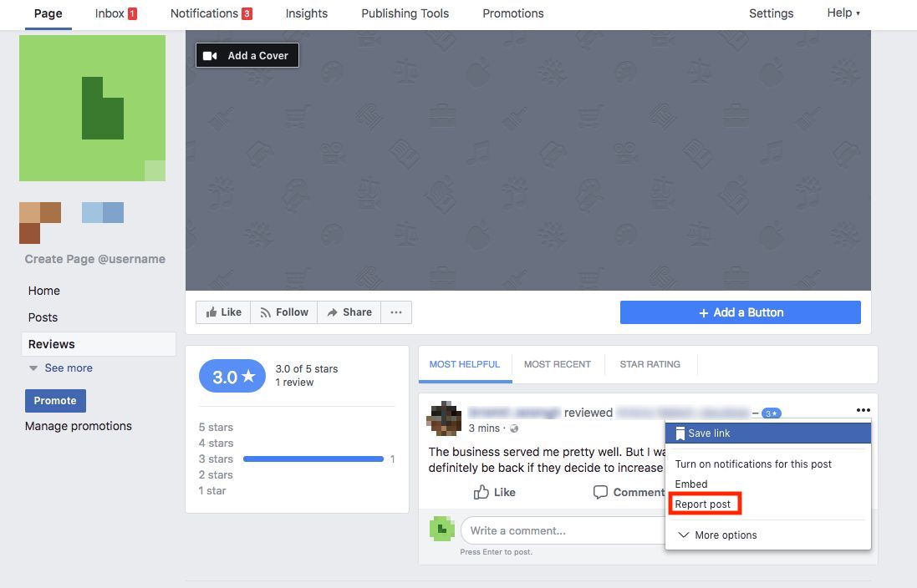Click the Share icon next to Follow
917x588 pixels.
(x=334, y=312)
